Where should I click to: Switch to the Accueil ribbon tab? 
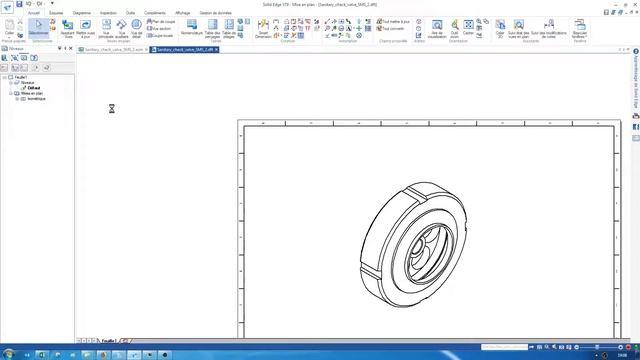pyautogui.click(x=33, y=13)
